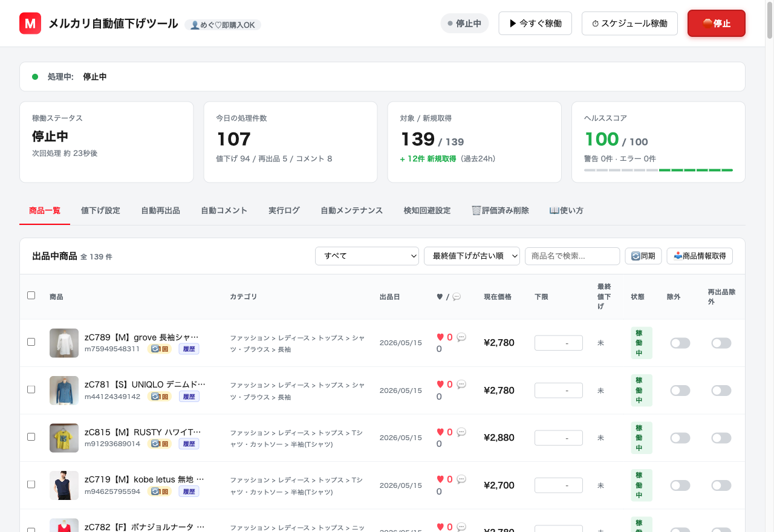This screenshot has width=774, height=532.
Task: Switch on the 再出品除外 toggle for zC719
Action: click(x=721, y=485)
